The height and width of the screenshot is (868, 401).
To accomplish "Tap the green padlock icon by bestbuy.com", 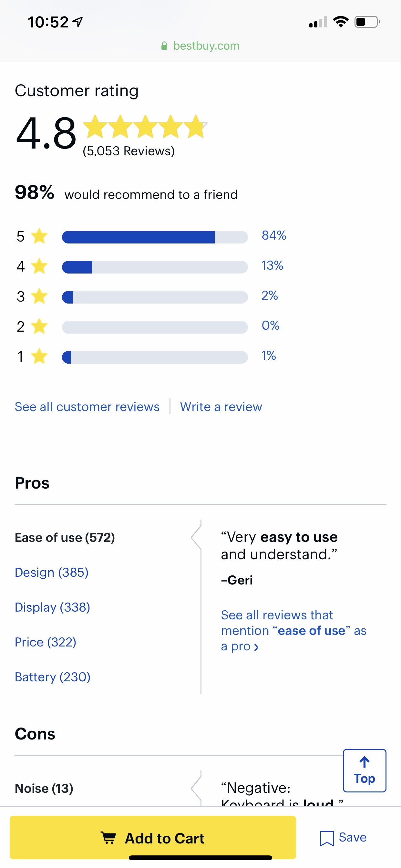I will point(164,46).
